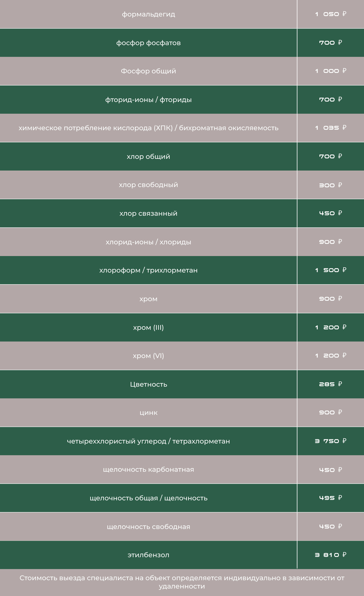
Task: Click the этилбензол row label
Action: (x=148, y=555)
